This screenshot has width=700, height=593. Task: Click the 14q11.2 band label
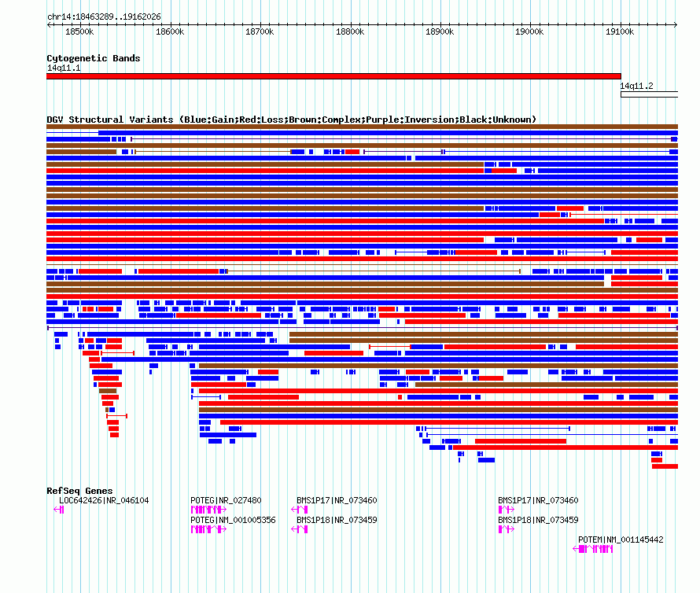(636, 86)
